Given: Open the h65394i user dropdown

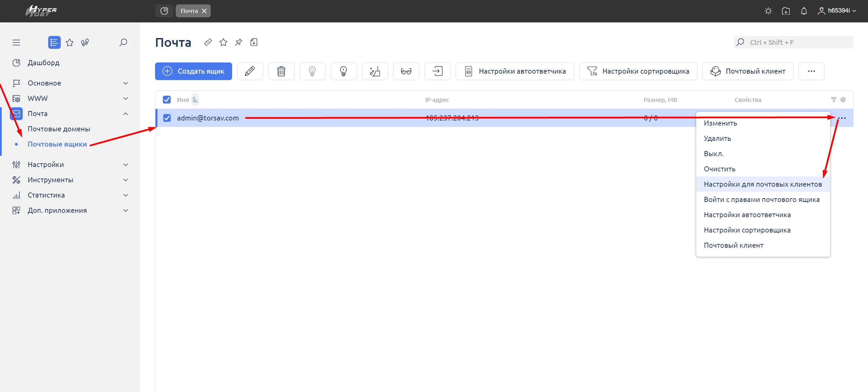Looking at the screenshot, I should [x=837, y=11].
